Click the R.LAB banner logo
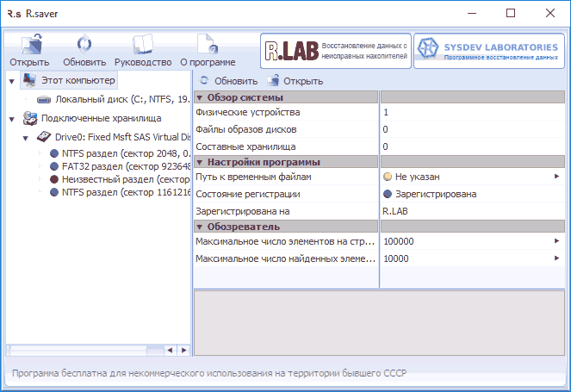This screenshot has height=392, width=571. [334, 51]
